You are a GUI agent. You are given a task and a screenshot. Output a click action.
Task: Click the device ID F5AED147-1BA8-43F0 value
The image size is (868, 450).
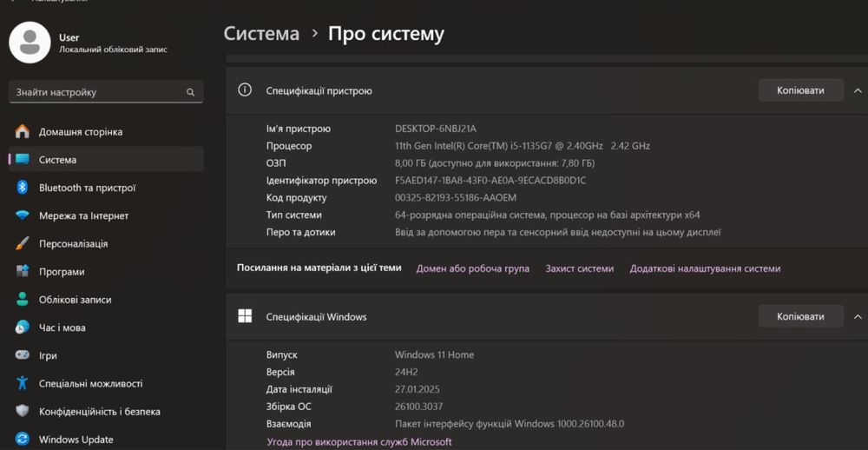(490, 180)
